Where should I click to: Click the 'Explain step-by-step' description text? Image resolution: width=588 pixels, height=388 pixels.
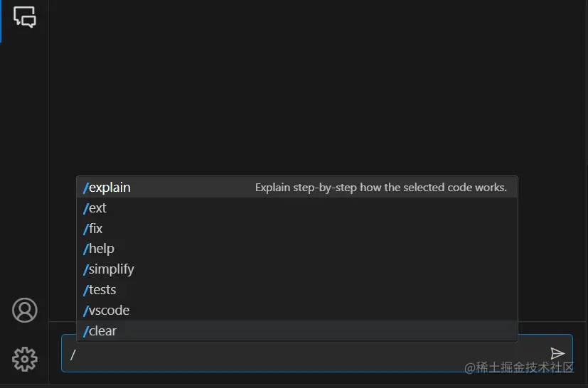point(380,188)
